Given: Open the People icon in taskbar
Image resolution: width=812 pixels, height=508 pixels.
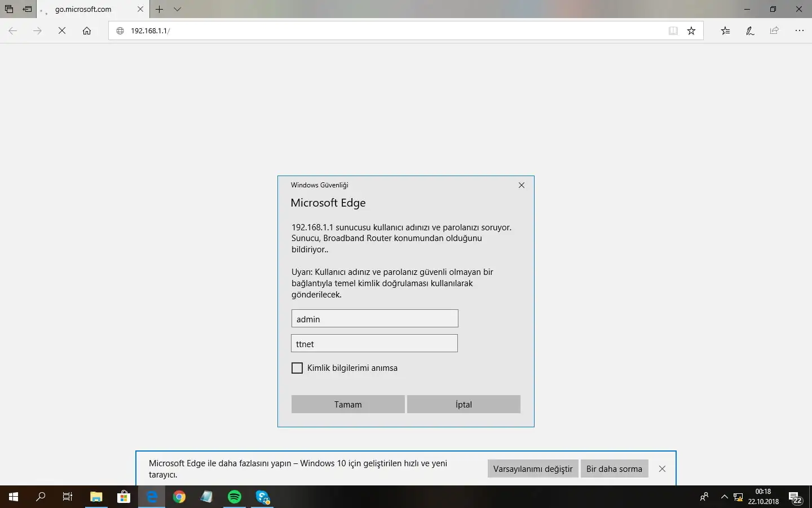Looking at the screenshot, I should pyautogui.click(x=704, y=497).
